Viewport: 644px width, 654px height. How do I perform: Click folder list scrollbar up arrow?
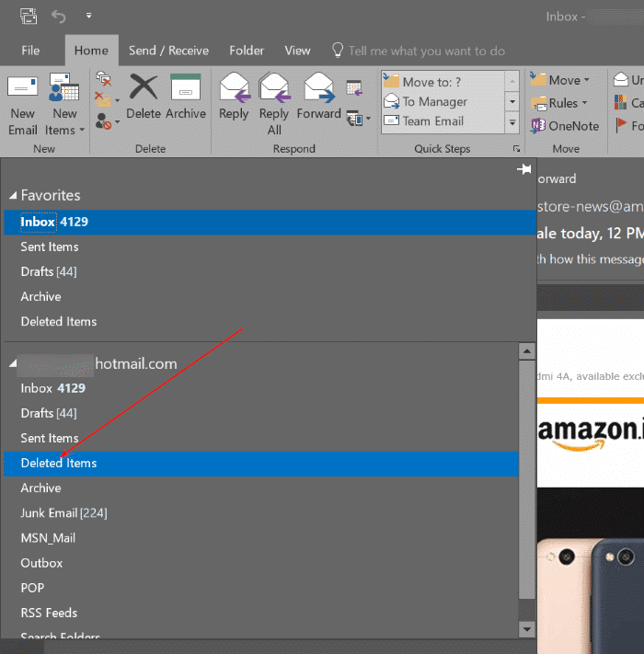(527, 351)
